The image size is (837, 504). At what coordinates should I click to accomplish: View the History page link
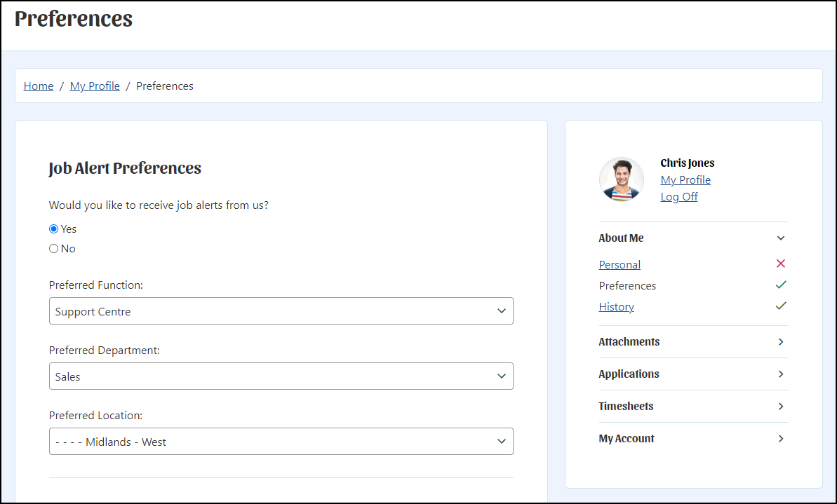tap(616, 306)
